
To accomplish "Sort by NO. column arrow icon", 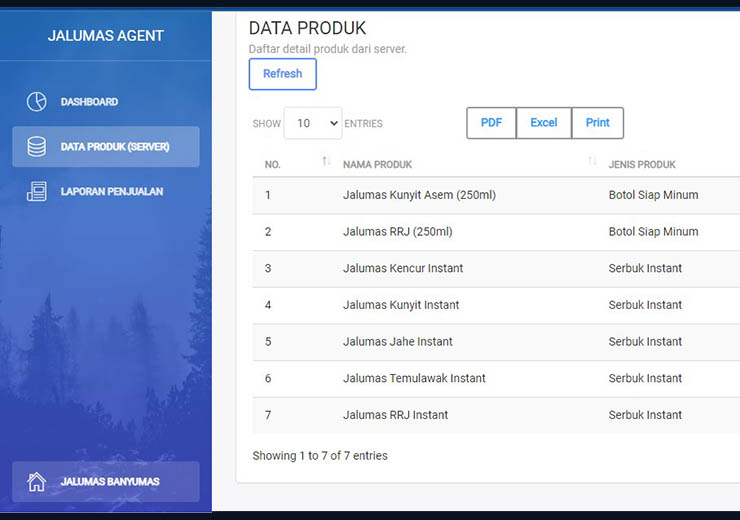I will [x=326, y=163].
